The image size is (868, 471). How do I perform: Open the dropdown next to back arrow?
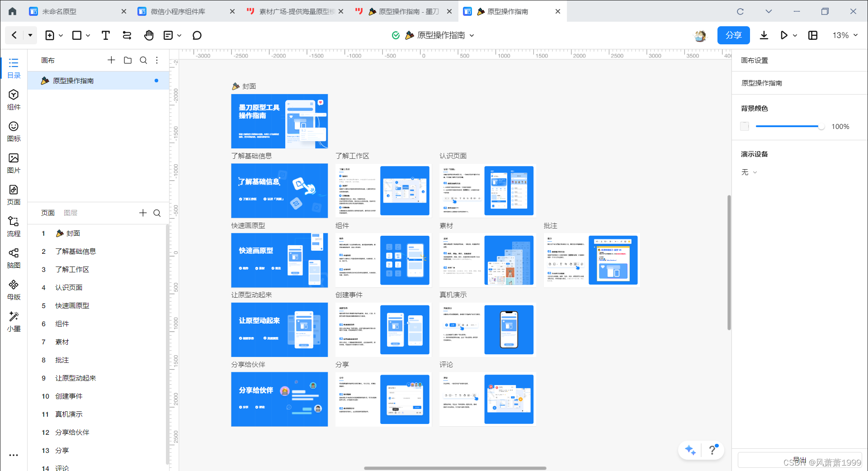point(30,35)
